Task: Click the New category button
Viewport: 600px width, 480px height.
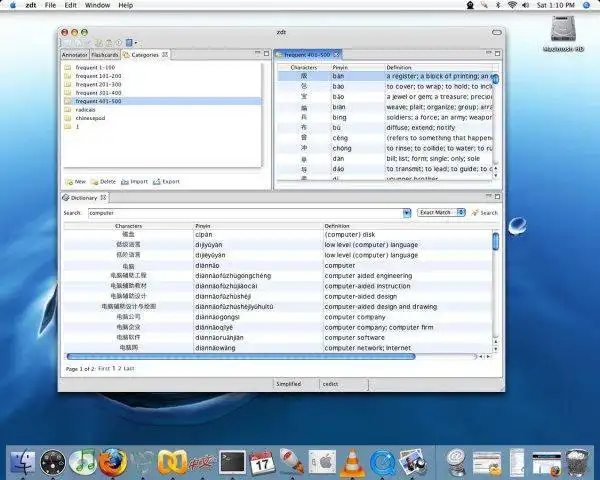Action: point(75,181)
